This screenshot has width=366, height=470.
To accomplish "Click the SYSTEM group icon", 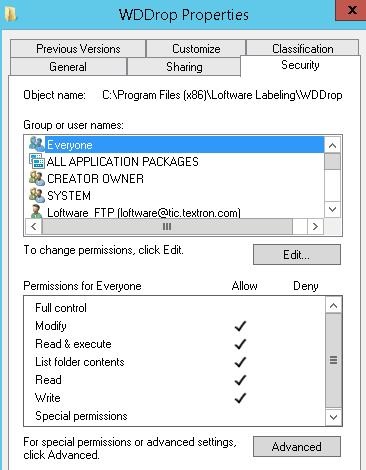I will [x=37, y=195].
